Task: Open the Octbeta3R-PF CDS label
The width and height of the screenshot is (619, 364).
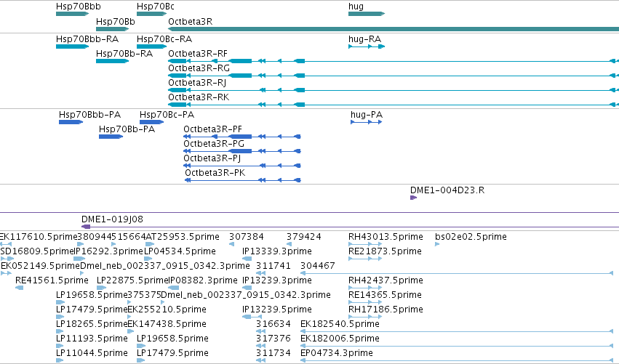Action: tap(213, 129)
